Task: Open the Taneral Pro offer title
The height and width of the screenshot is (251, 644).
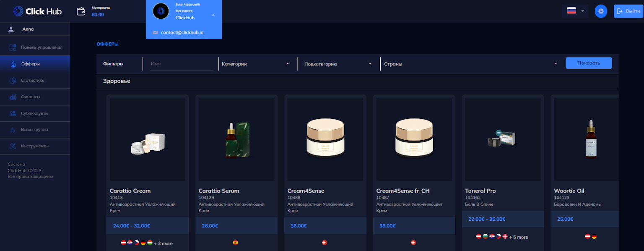Action: point(480,191)
